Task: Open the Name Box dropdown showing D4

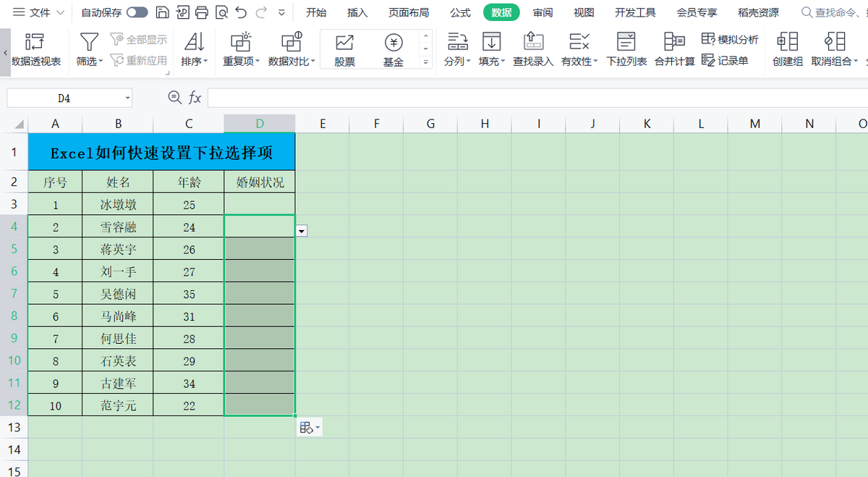Action: (x=128, y=98)
